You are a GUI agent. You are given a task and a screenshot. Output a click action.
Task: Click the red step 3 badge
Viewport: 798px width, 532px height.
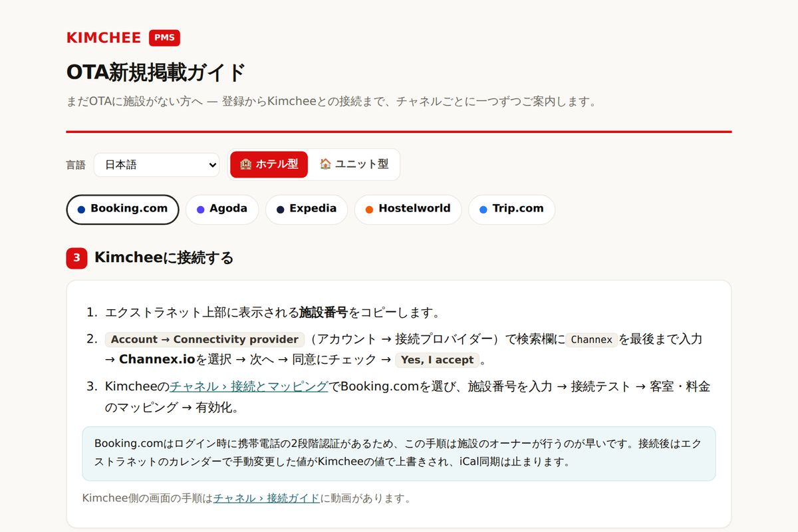point(76,258)
